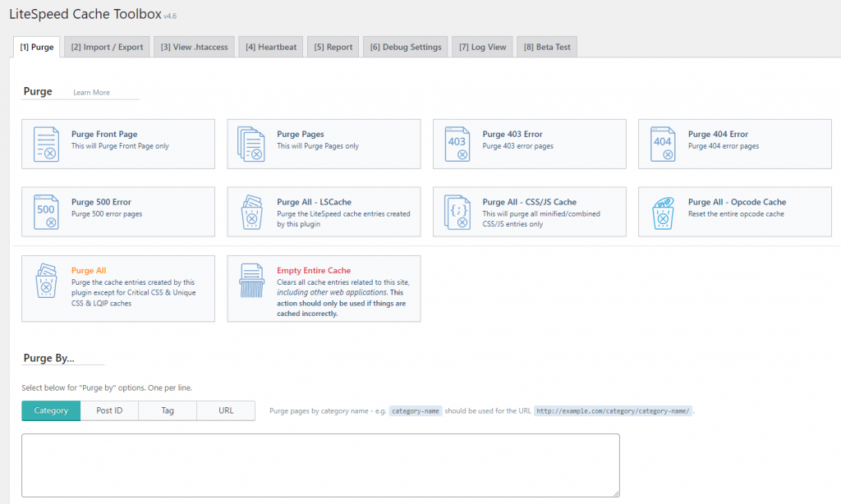Click 'Purge 404 error pages' description
841x504 pixels.
click(x=724, y=146)
